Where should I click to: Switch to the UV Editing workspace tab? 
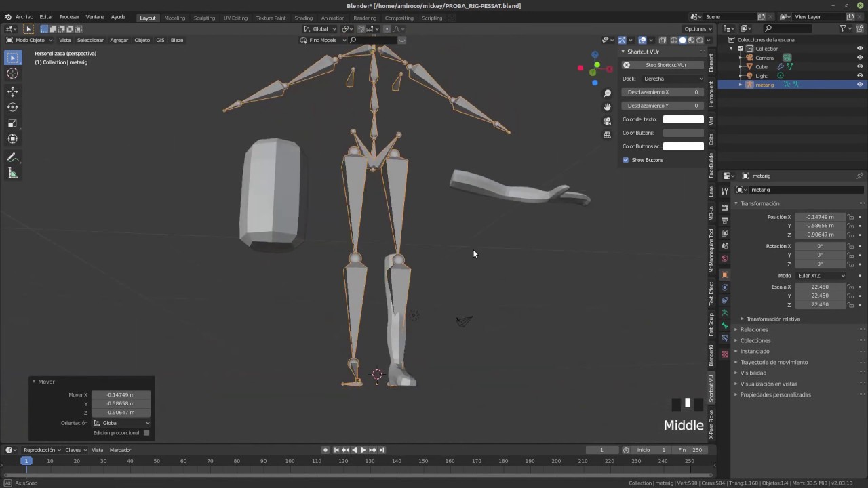(235, 18)
